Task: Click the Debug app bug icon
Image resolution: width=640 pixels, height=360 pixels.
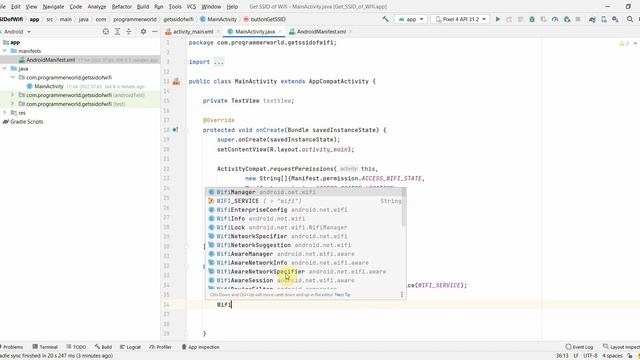Action: 532,19
